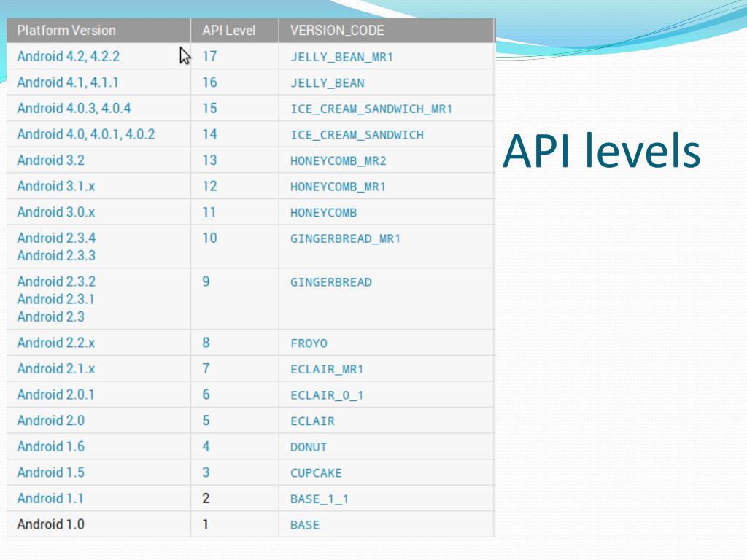Open the Android 2.1.x link

point(55,368)
